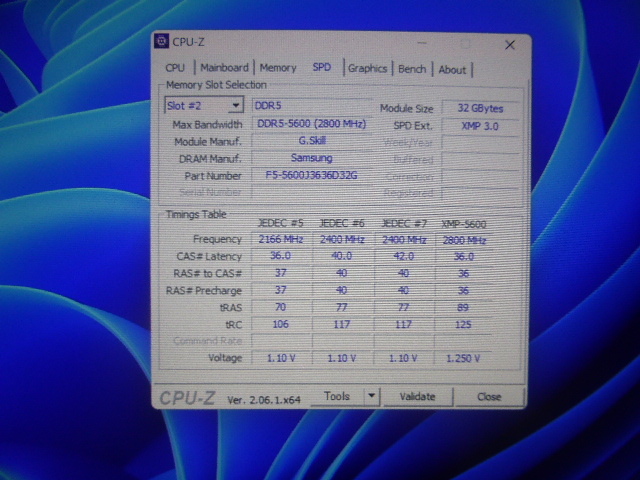
Task: Click the Module Size value 32 GBytes
Action: (x=480, y=109)
